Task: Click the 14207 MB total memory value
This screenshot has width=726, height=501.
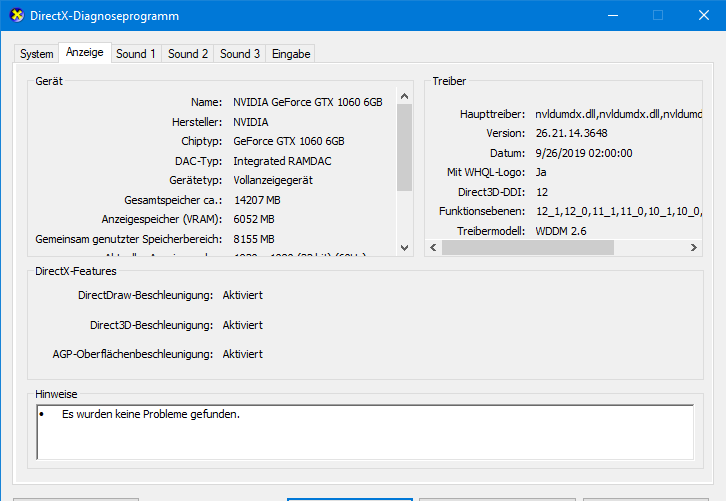Action: [x=257, y=200]
